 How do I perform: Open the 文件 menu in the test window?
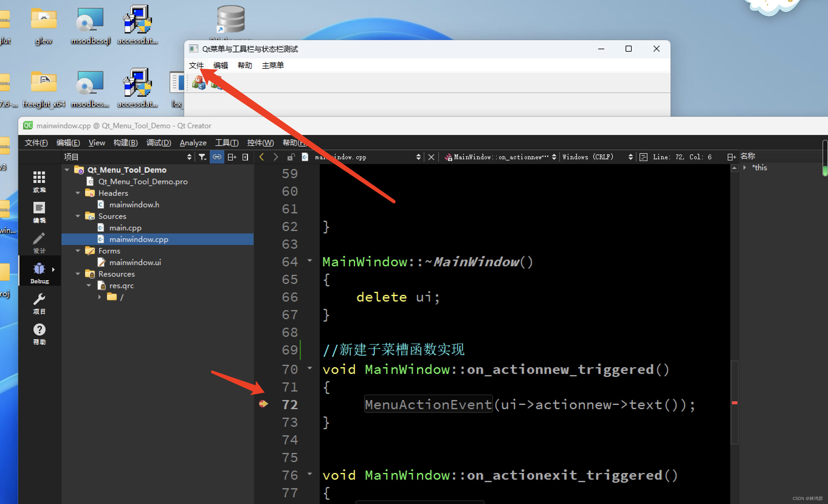coord(196,65)
